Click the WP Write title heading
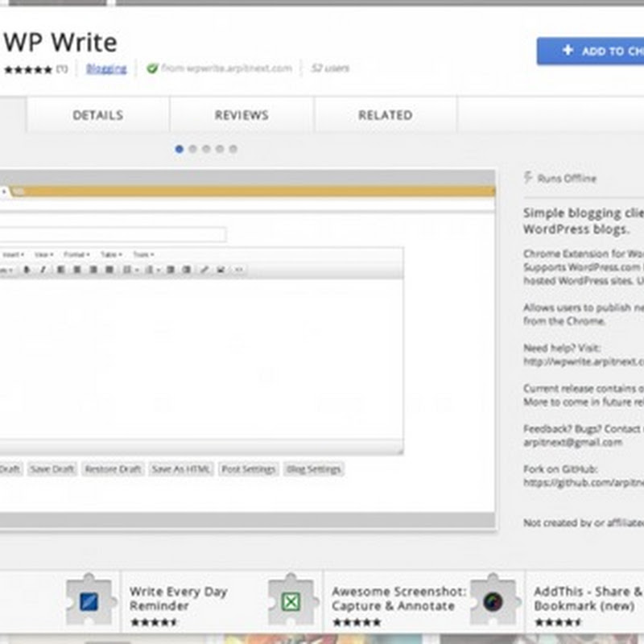Image resolution: width=644 pixels, height=644 pixels. point(60,43)
